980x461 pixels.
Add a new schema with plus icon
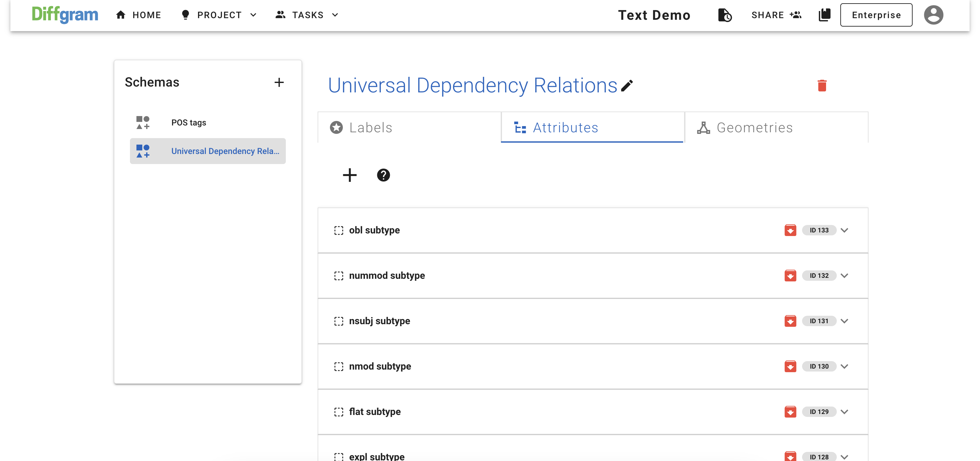pos(279,82)
